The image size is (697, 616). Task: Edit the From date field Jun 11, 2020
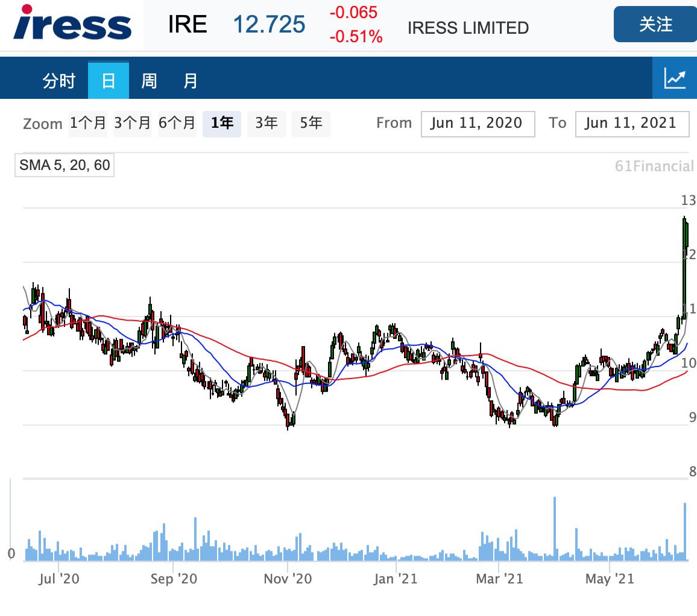pos(478,124)
